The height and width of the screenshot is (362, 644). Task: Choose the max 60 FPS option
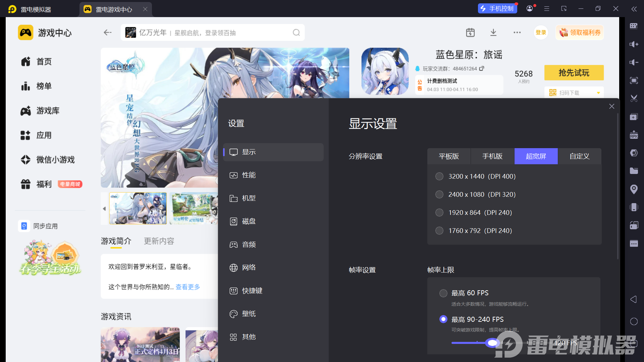click(x=443, y=293)
